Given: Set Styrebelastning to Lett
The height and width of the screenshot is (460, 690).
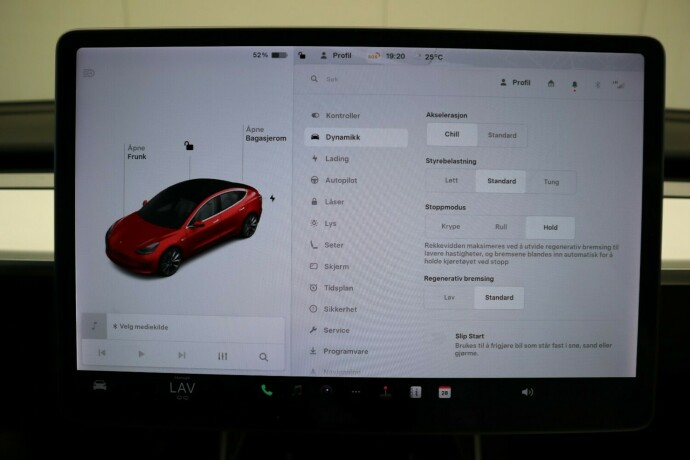Looking at the screenshot, I should [x=451, y=180].
